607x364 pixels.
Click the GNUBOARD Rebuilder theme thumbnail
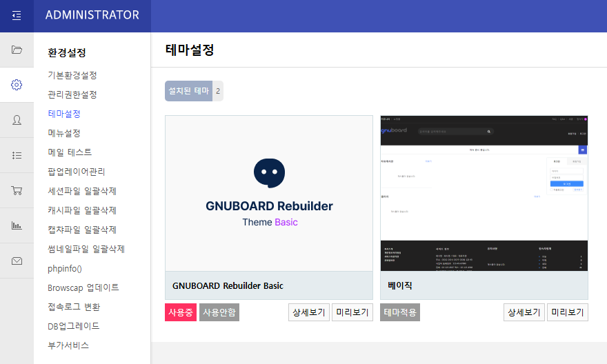pyautogui.click(x=269, y=194)
